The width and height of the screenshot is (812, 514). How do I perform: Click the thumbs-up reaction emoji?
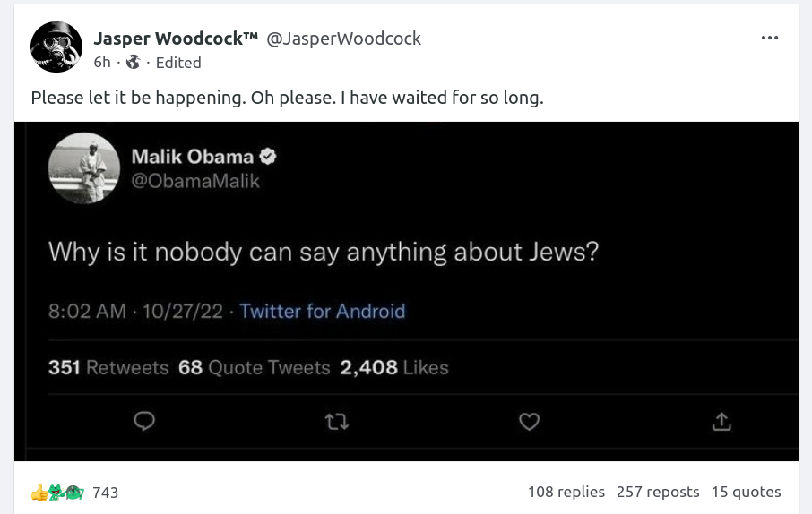point(39,492)
